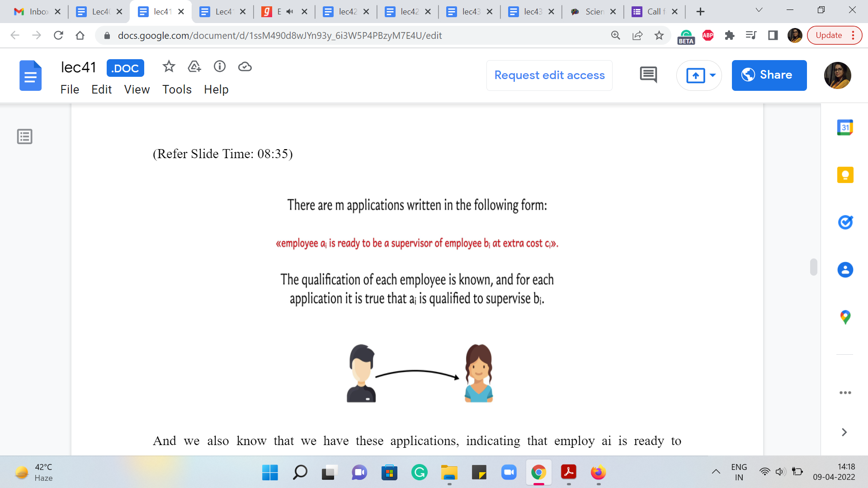
Task: Open the comment history icon
Action: point(648,75)
